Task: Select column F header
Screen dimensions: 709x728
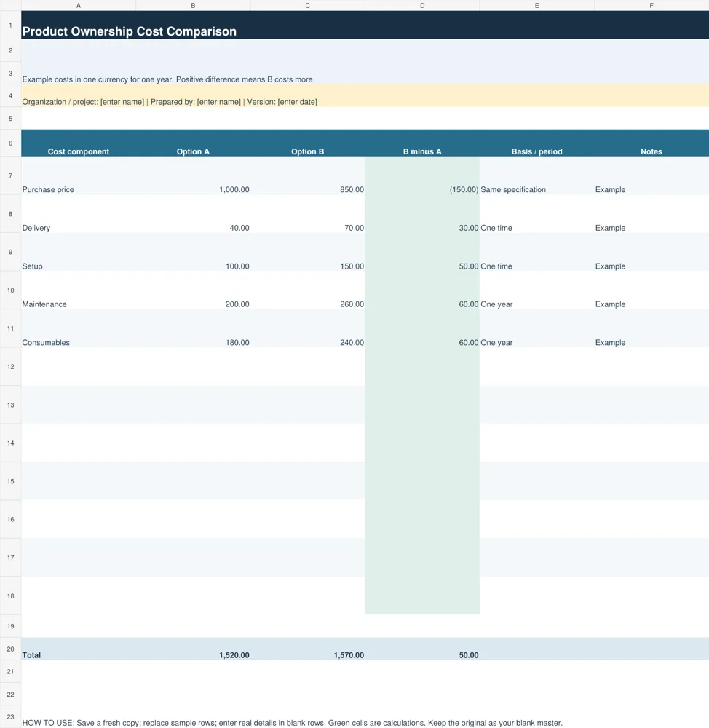Action: pyautogui.click(x=651, y=6)
